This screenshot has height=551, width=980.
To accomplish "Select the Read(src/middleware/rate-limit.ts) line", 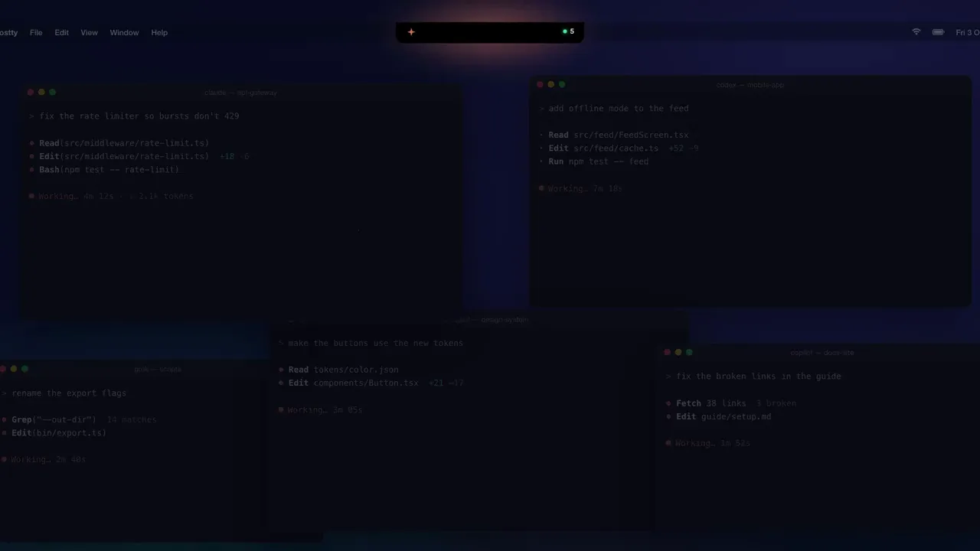I will [x=119, y=143].
